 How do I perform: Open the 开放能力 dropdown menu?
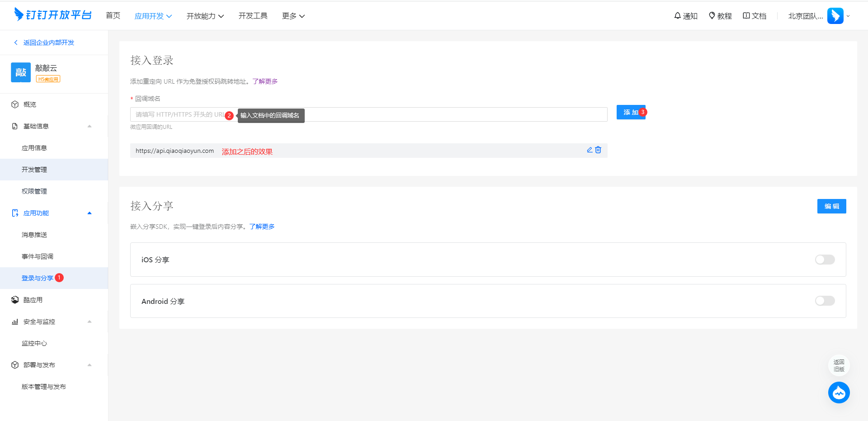tap(205, 16)
